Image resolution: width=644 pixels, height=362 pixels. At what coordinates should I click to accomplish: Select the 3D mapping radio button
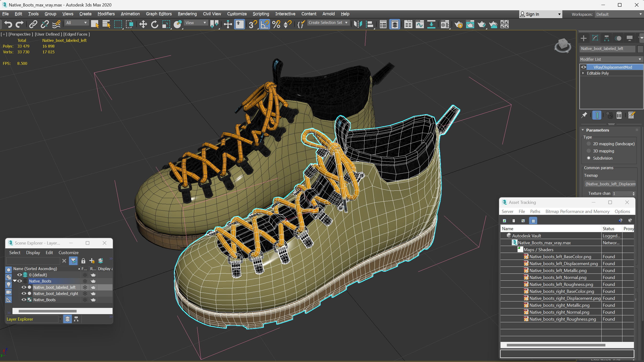click(588, 151)
